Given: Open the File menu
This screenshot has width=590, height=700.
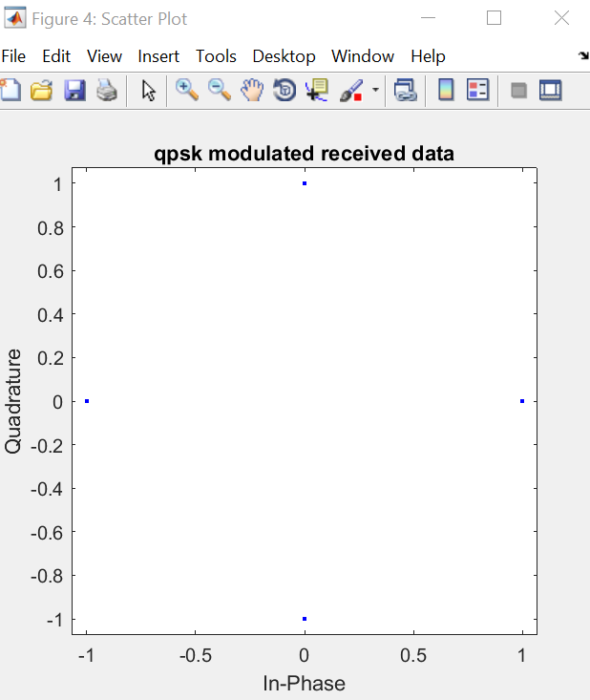Looking at the screenshot, I should pyautogui.click(x=13, y=56).
